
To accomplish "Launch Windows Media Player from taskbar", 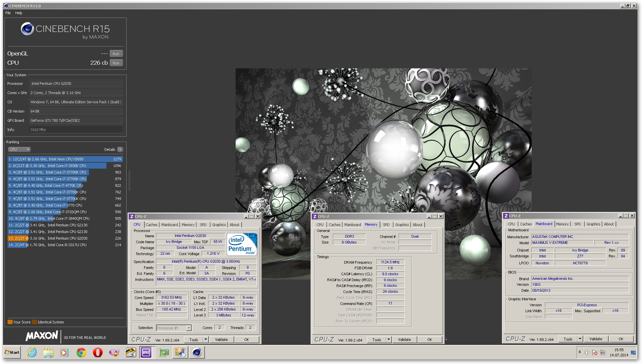I will 64,352.
